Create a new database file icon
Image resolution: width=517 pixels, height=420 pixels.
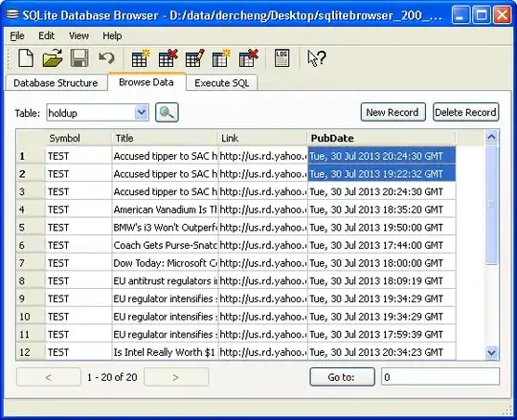tap(26, 58)
